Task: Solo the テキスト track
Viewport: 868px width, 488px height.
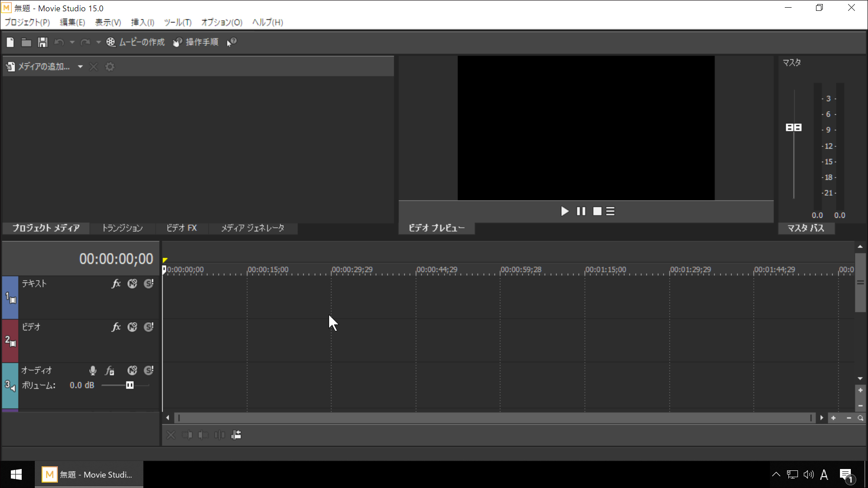Action: coord(149,283)
